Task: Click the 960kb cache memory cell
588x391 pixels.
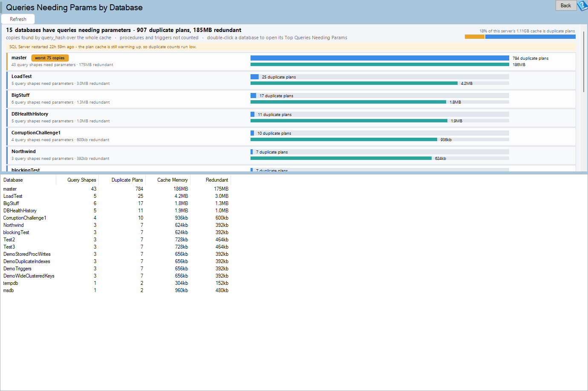Action: [182, 290]
